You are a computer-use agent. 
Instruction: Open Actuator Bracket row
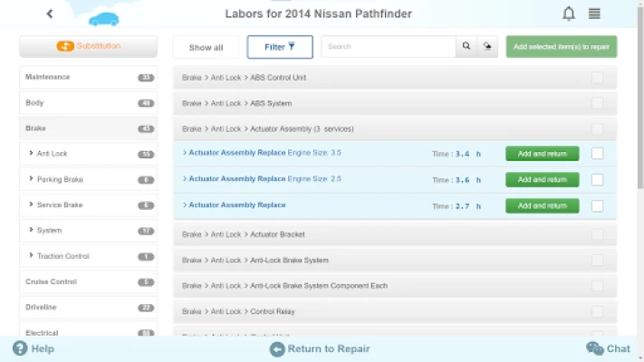[395, 234]
